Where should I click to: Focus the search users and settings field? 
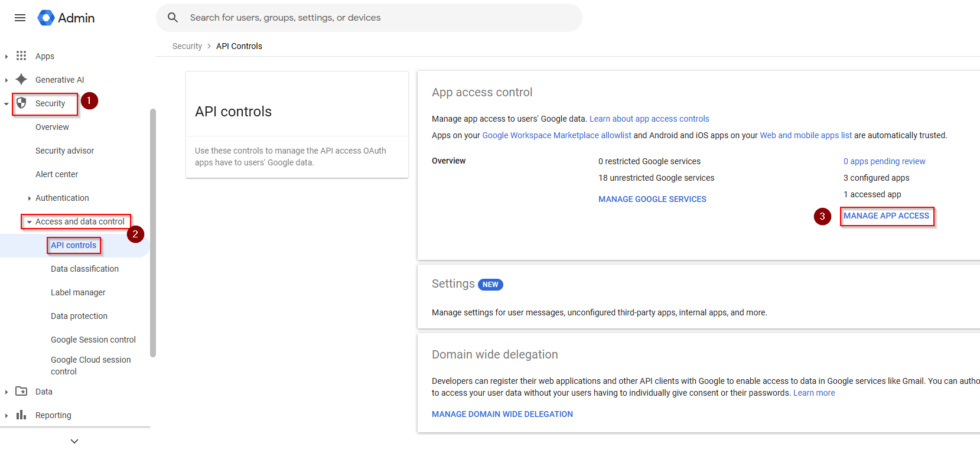point(378,18)
